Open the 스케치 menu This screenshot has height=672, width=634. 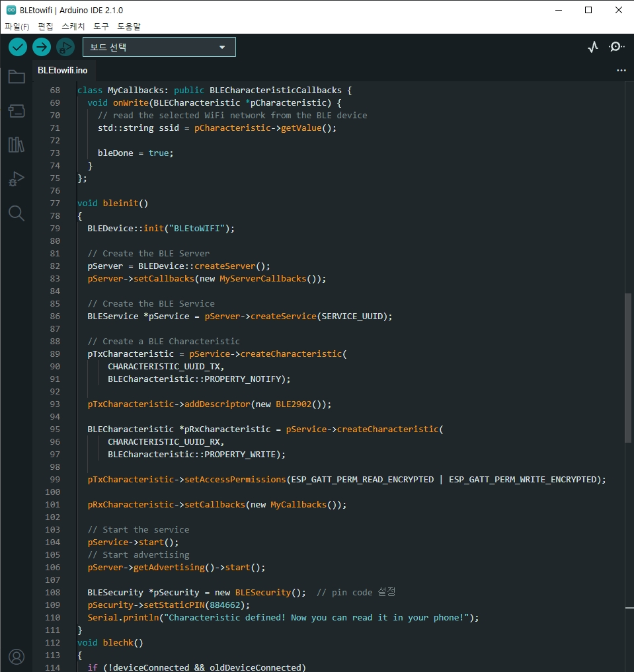click(x=73, y=26)
